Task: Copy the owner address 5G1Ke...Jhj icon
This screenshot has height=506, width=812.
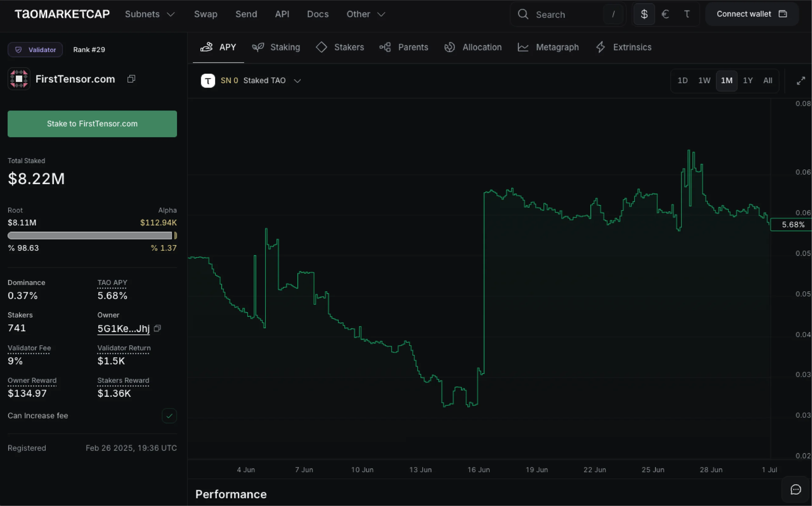Action: point(157,328)
